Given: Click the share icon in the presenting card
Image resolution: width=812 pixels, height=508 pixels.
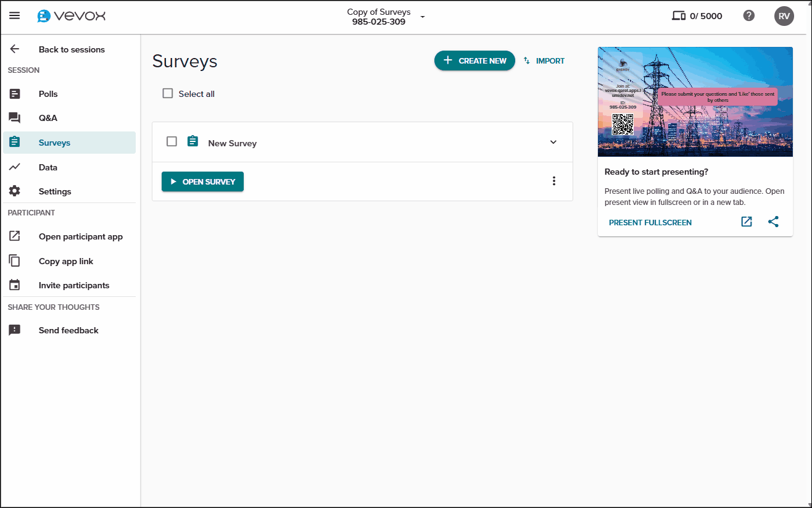Looking at the screenshot, I should coord(773,222).
